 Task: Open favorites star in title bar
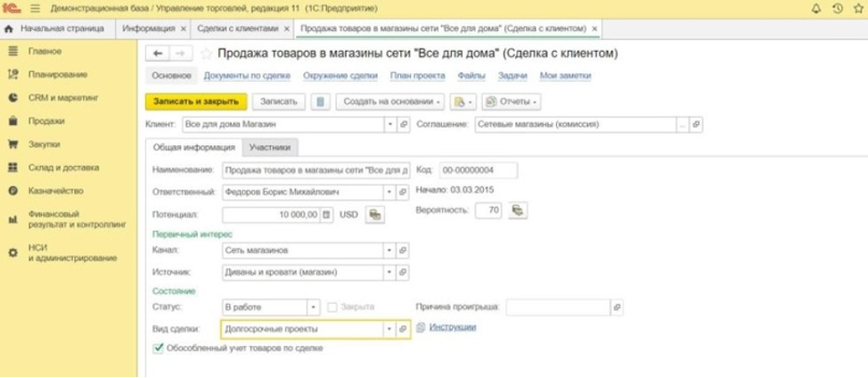coord(858,9)
